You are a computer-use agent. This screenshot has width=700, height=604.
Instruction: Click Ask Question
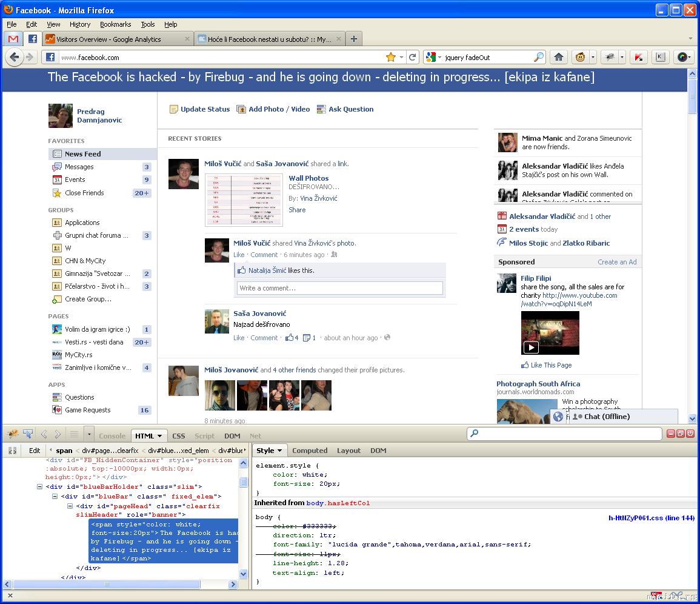point(345,109)
